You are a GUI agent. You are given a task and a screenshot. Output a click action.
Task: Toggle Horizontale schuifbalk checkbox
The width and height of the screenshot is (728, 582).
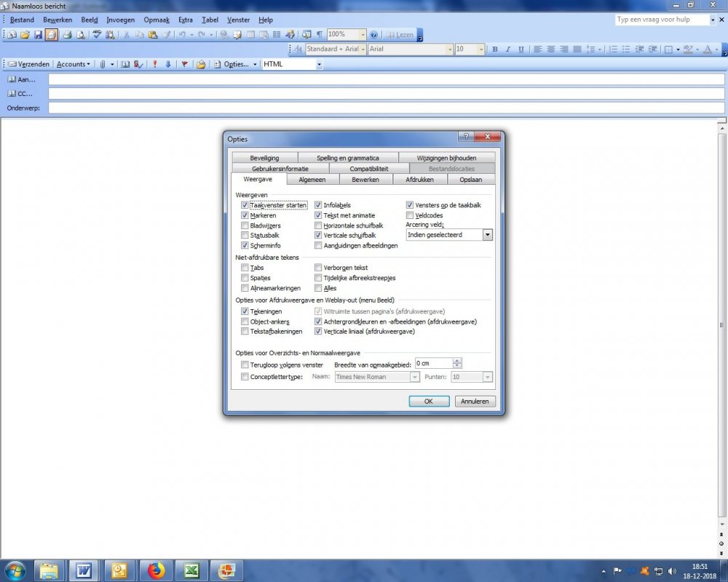pyautogui.click(x=318, y=226)
